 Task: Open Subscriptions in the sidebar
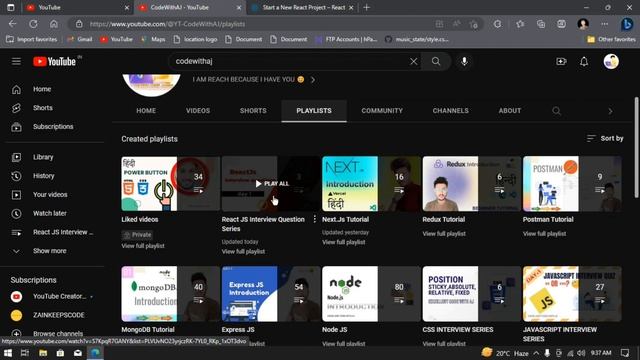tap(52, 127)
